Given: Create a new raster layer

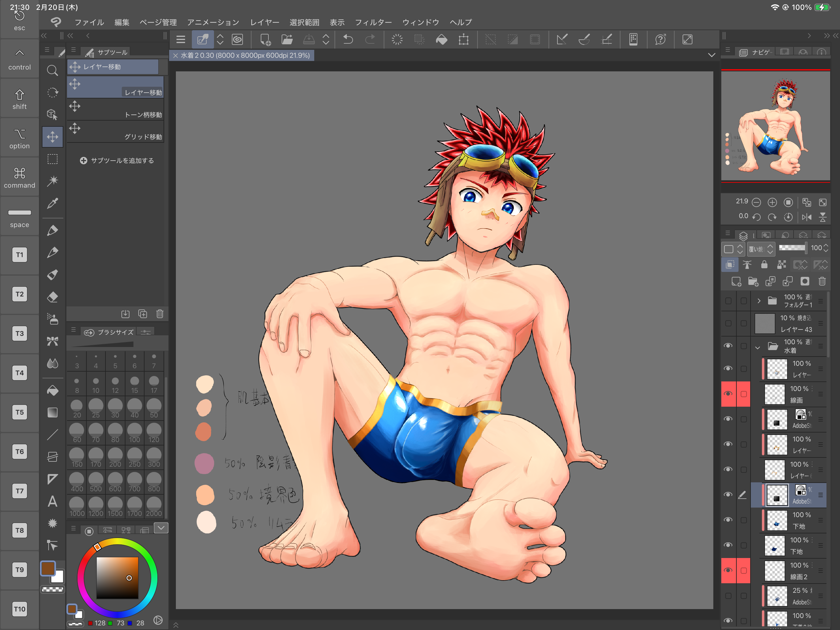Looking at the screenshot, I should pos(736,281).
